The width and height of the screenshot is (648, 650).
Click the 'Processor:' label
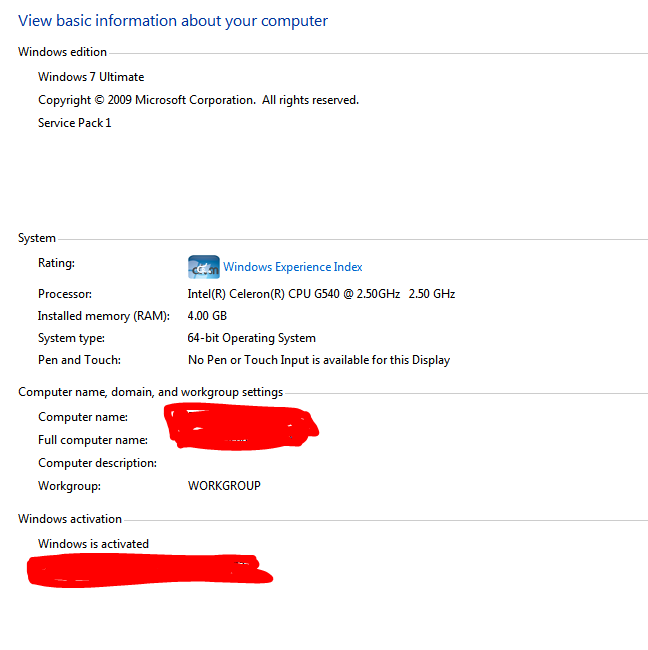(65, 294)
